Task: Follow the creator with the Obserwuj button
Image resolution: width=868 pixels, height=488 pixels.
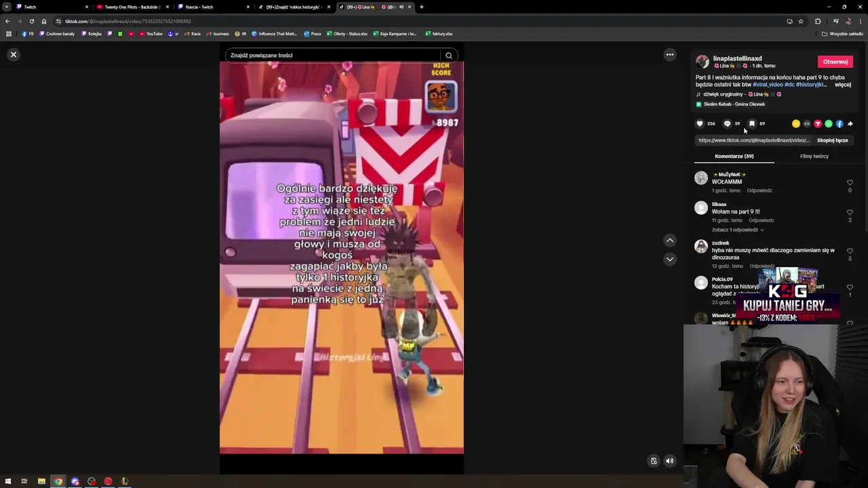Action: 835,62
